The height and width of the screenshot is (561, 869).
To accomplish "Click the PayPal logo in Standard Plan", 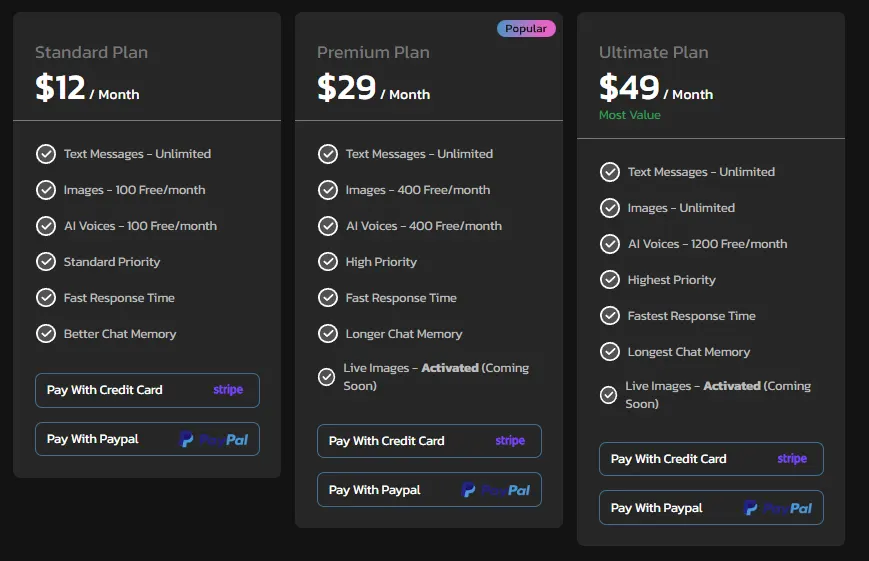I will coord(214,439).
